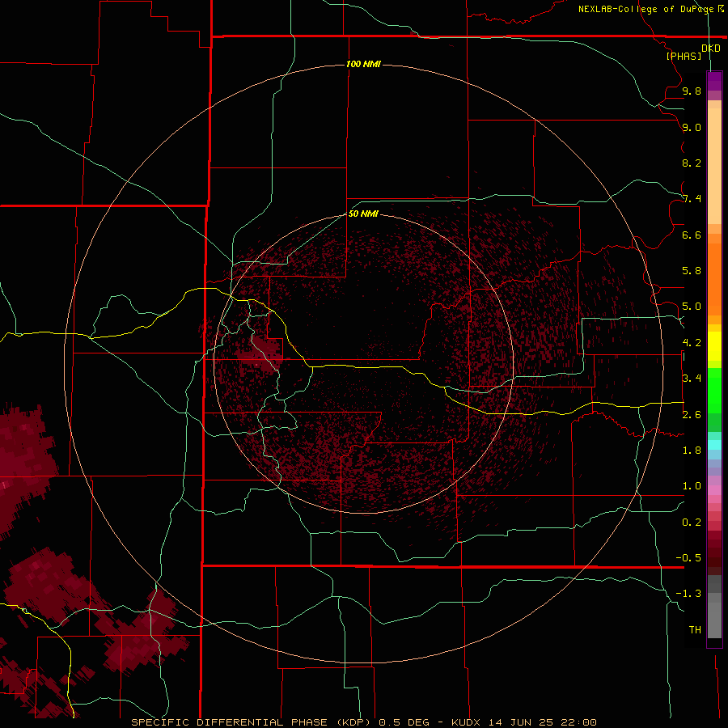Pick the yellow segment of the color bar
This screenshot has height=728, width=728.
point(714,346)
